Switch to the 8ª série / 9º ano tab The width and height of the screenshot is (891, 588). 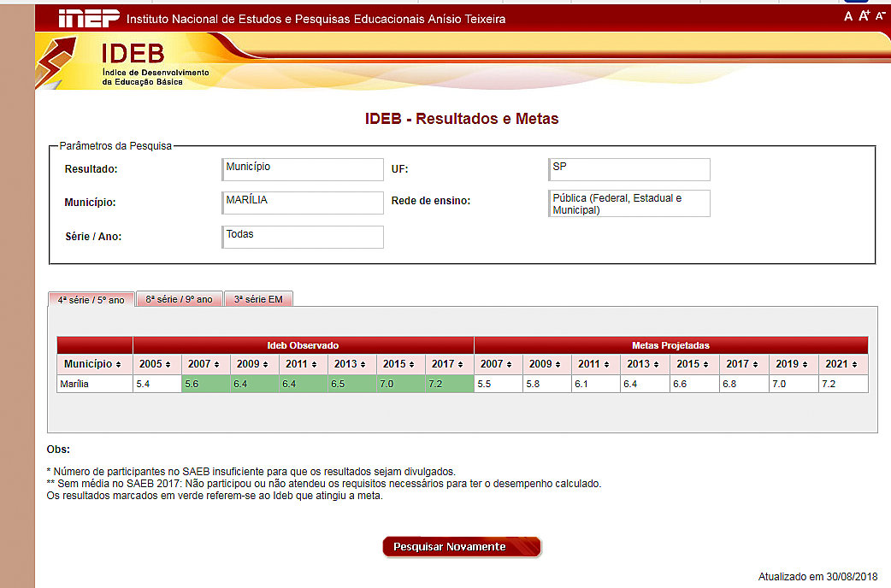pos(179,299)
